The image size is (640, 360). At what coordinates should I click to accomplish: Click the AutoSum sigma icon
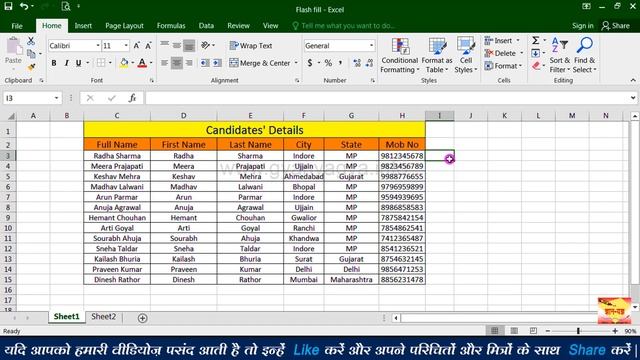(535, 40)
